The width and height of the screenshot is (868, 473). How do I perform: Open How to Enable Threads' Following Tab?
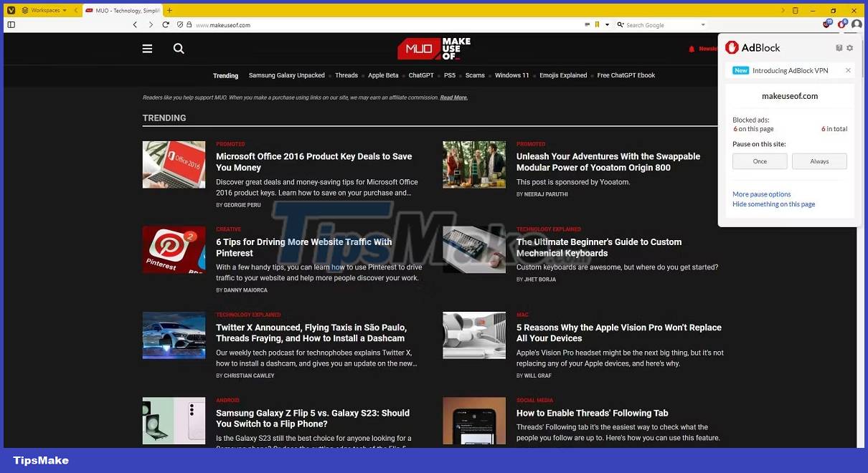[593, 413]
